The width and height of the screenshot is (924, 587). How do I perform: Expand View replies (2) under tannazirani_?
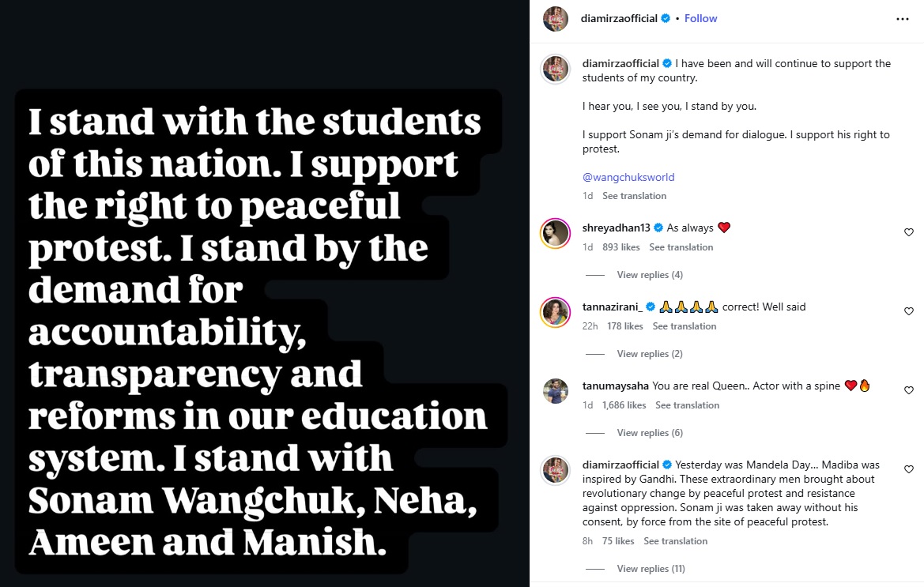coord(650,354)
